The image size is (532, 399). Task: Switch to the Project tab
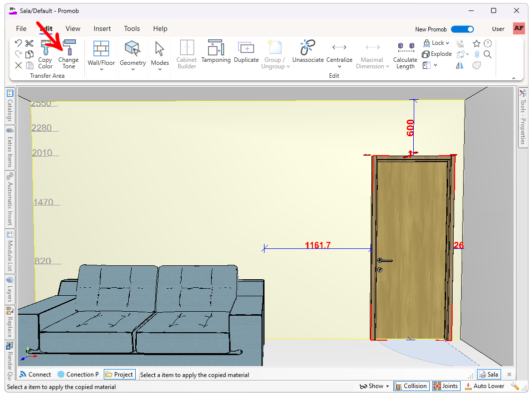(119, 375)
